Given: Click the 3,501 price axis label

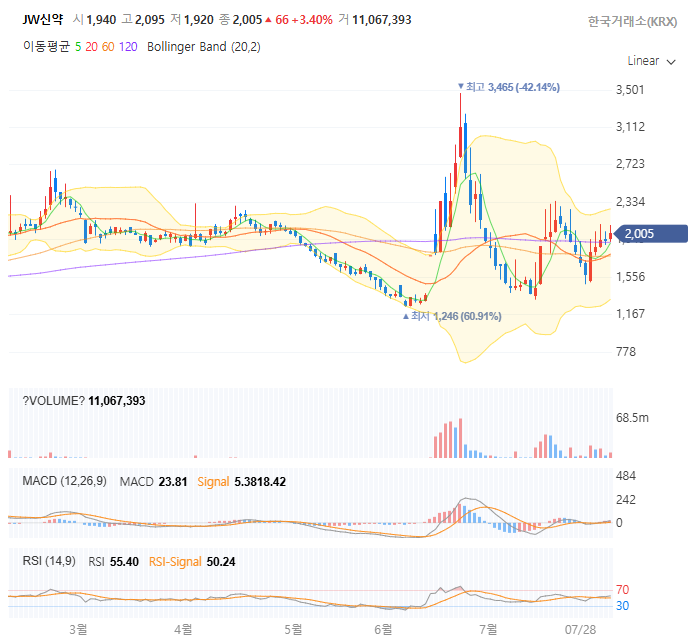Looking at the screenshot, I should (x=630, y=90).
